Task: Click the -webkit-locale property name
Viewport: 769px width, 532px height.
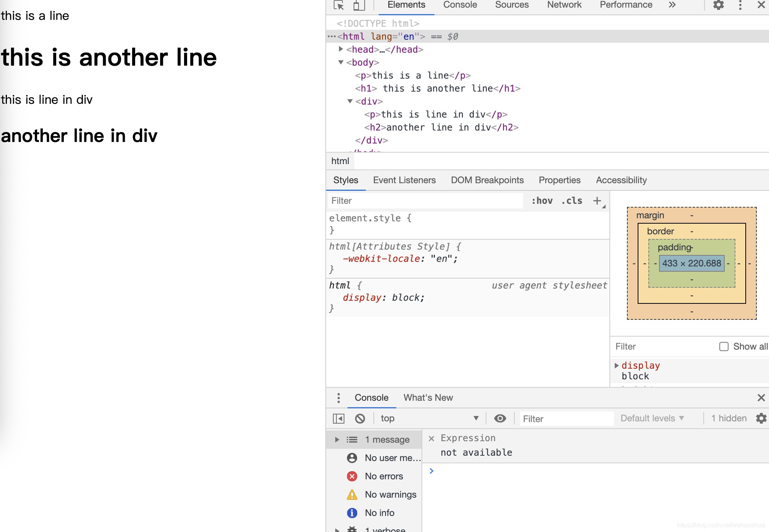Action: pyautogui.click(x=381, y=259)
